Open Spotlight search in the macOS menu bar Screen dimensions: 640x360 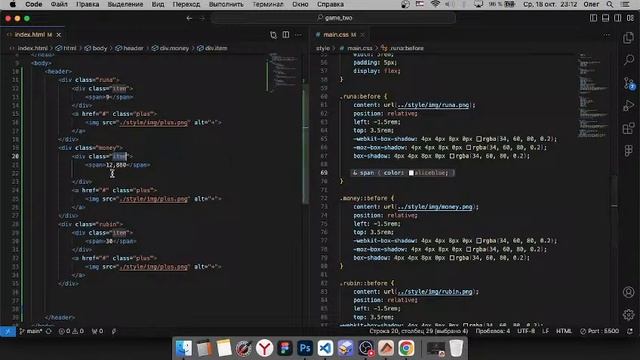[609, 4]
